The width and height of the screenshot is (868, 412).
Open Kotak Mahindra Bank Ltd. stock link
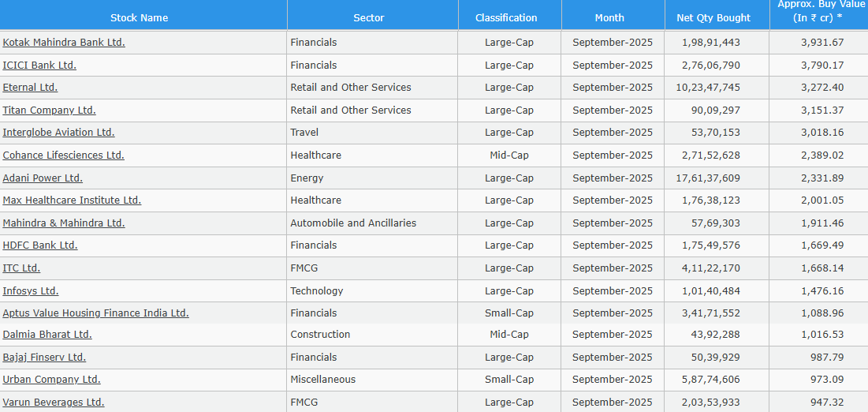point(64,43)
